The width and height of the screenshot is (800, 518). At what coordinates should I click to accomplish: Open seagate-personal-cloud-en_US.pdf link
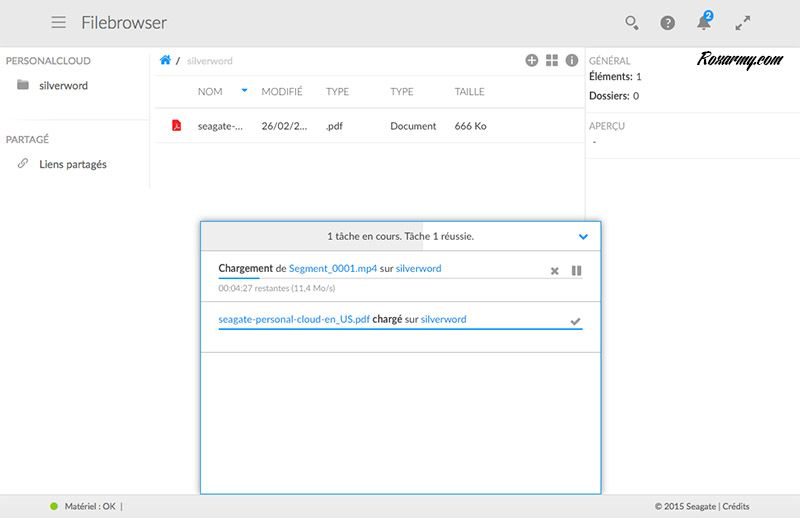[294, 319]
